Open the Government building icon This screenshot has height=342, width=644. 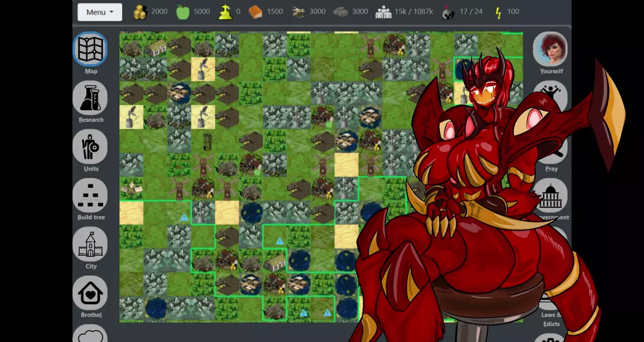coord(551,195)
